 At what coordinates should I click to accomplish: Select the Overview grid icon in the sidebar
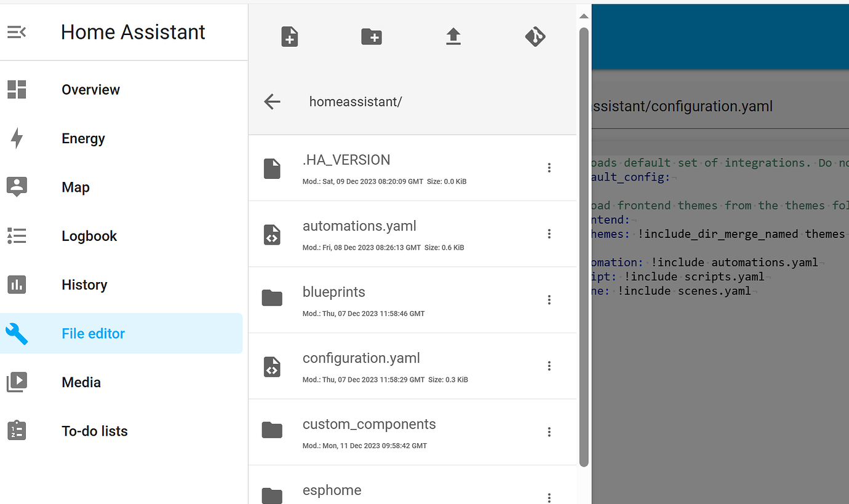click(17, 89)
